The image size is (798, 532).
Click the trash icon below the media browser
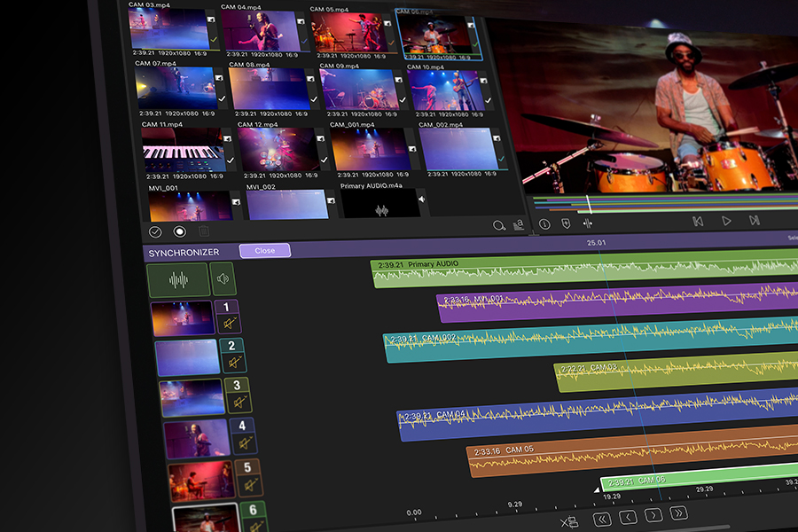[204, 231]
